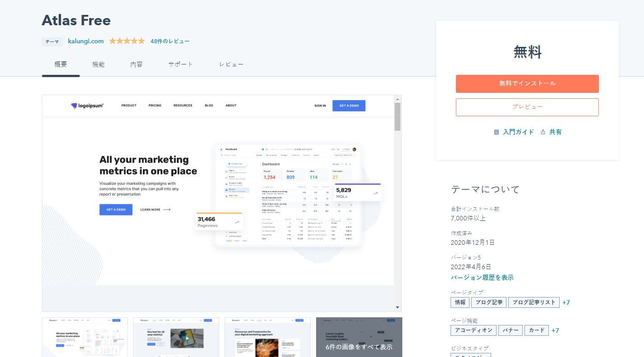This screenshot has width=644, height=357.
Task: Click the プレビュー button
Action: (x=527, y=107)
